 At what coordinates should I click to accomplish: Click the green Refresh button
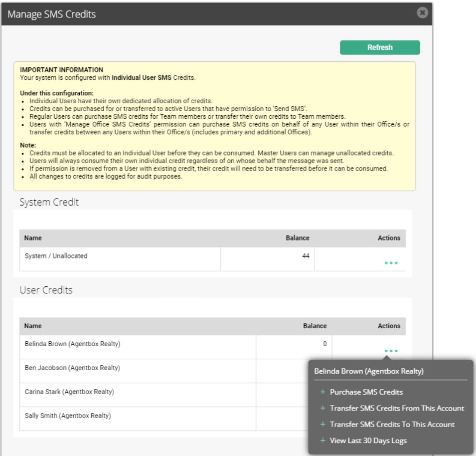click(380, 47)
